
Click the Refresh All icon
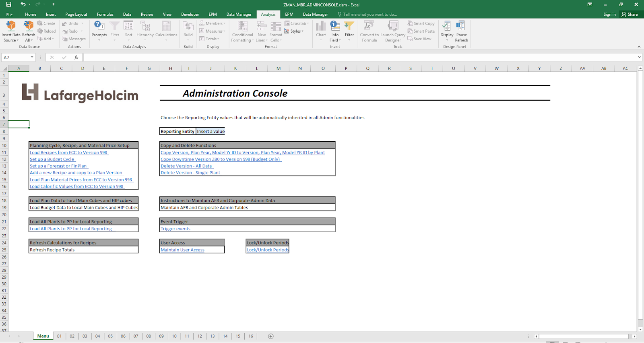(x=29, y=26)
